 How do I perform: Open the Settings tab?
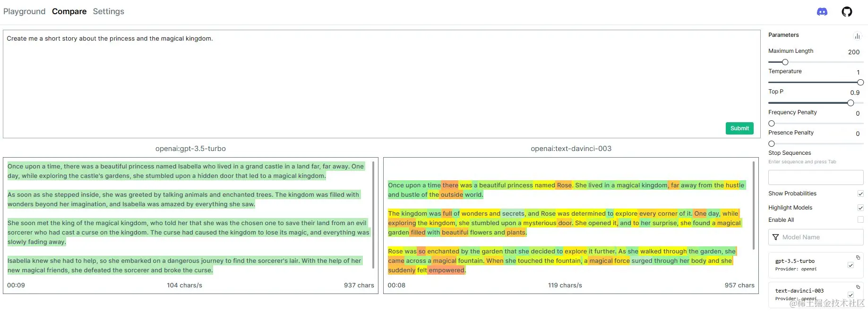click(108, 11)
